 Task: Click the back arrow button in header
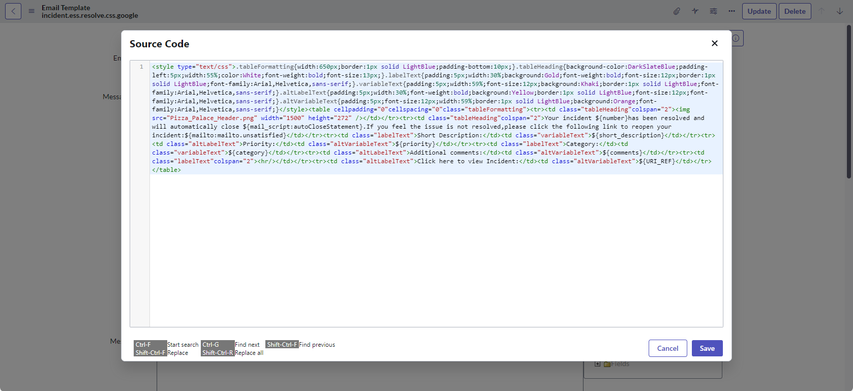point(13,11)
